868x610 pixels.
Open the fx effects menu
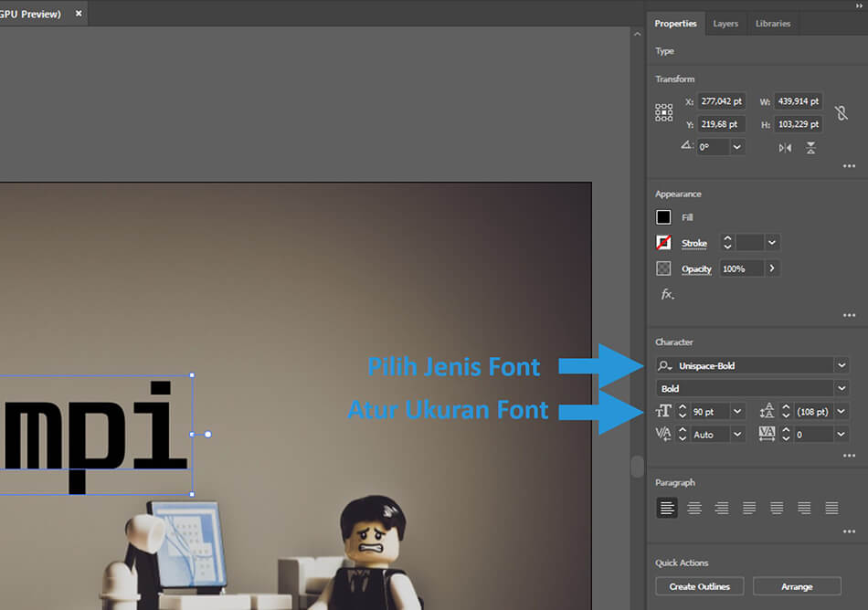click(x=667, y=294)
